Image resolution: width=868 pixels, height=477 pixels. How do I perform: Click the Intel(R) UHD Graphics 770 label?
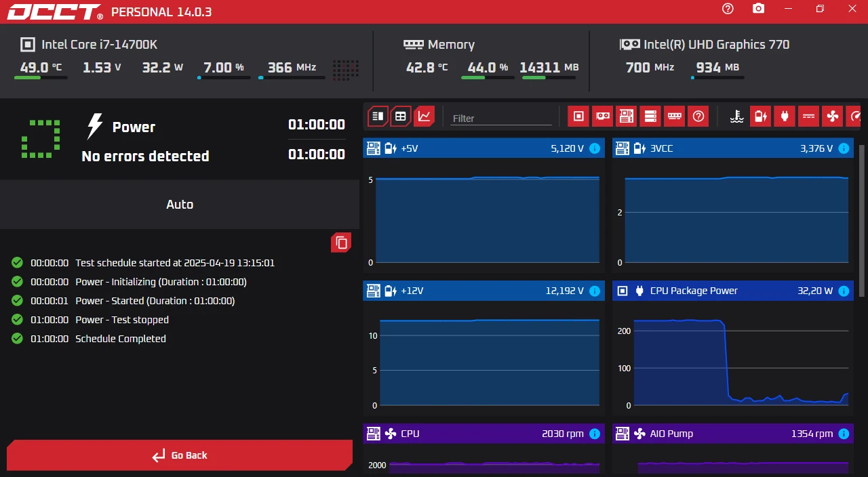717,45
